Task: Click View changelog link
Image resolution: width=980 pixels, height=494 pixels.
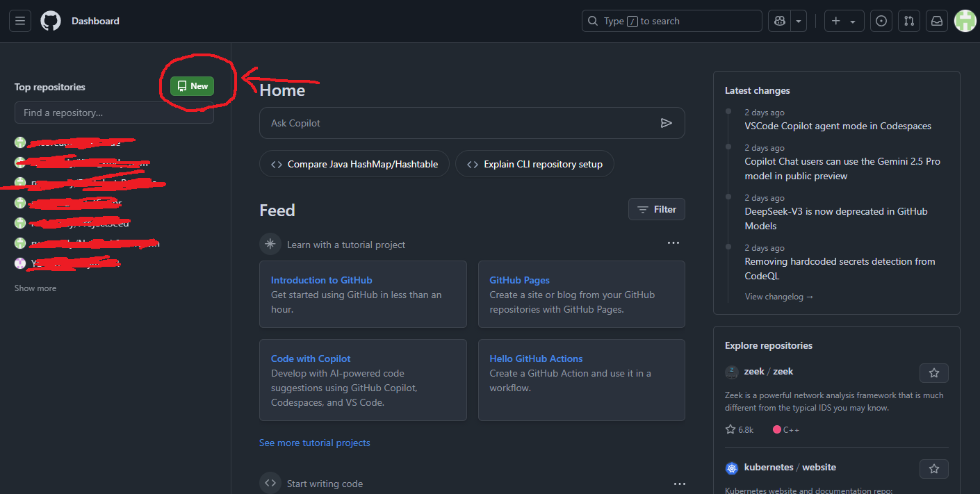Action: pyautogui.click(x=778, y=297)
